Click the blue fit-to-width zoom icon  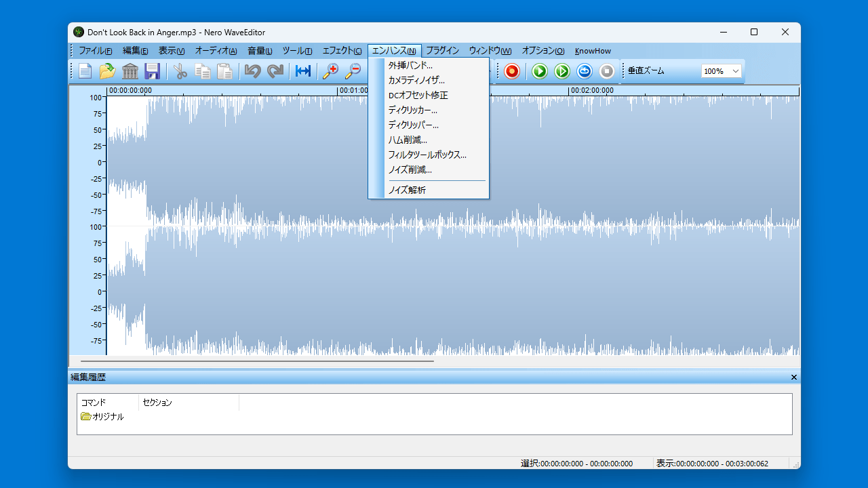303,71
